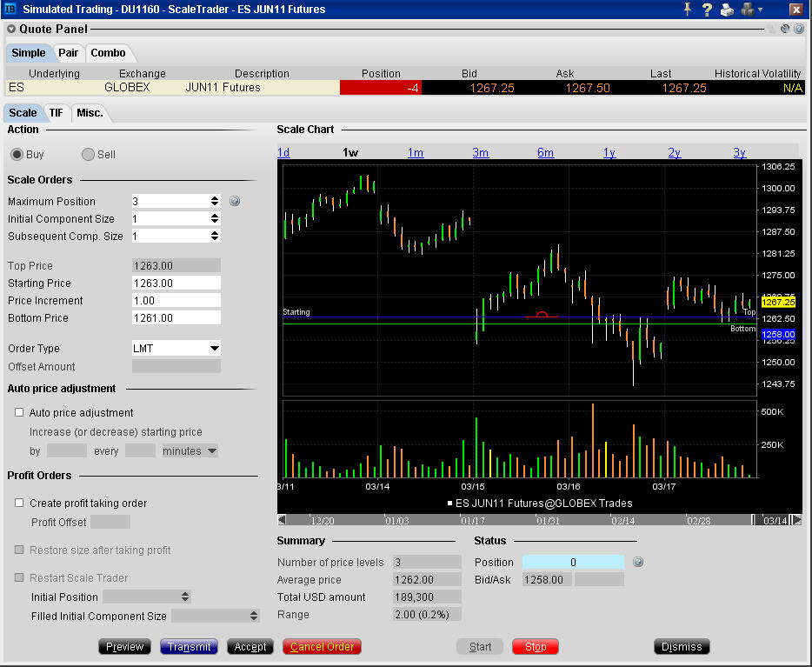The image size is (812, 667).
Task: Click the red Stop button
Action: (x=536, y=647)
